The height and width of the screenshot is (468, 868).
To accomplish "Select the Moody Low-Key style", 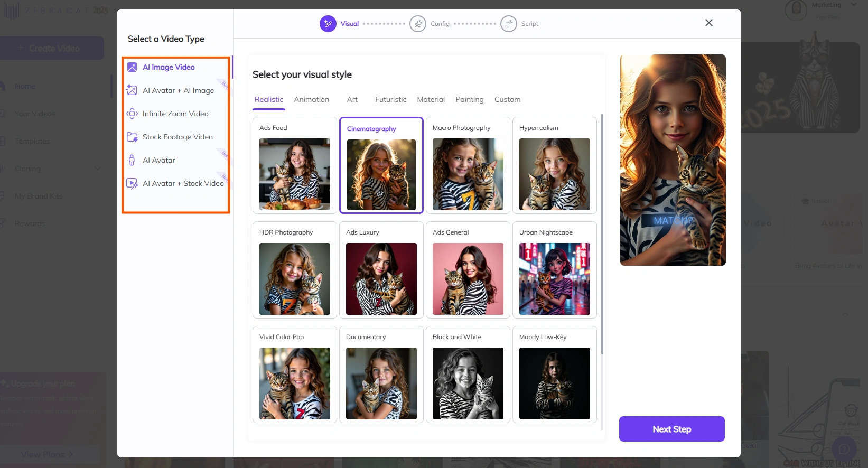I will [555, 375].
